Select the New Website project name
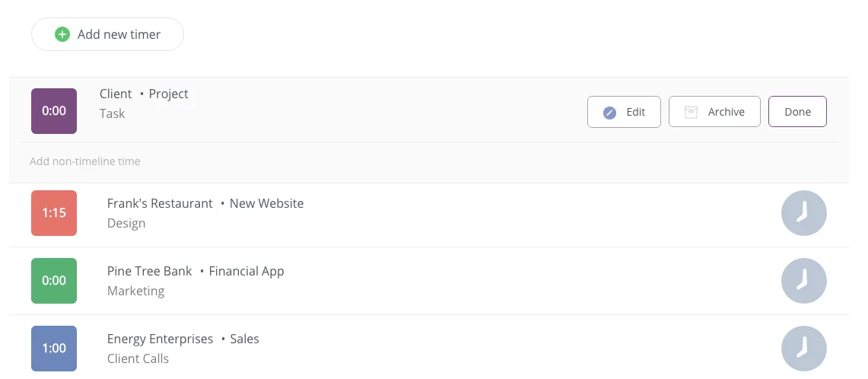 coord(266,204)
